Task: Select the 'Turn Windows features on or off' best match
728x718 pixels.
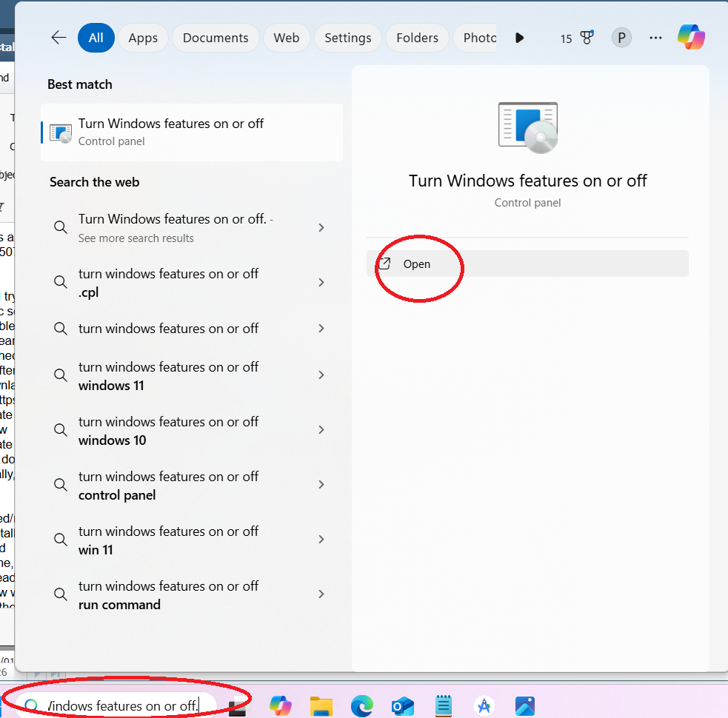Action: pos(191,132)
